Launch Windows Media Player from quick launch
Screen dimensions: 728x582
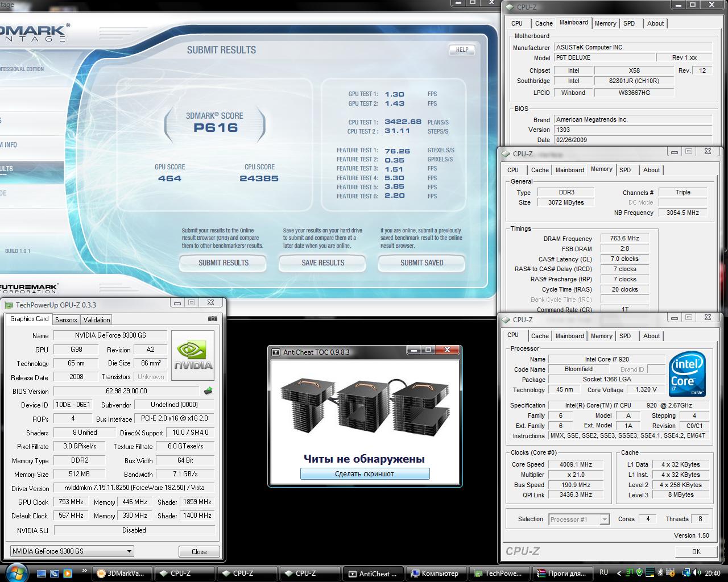(68, 573)
